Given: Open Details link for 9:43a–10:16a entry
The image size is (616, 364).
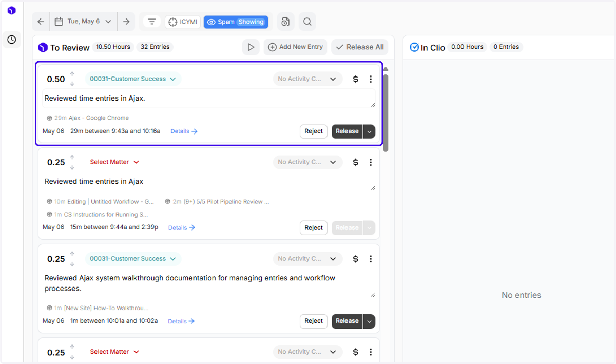Looking at the screenshot, I should pyautogui.click(x=184, y=131).
